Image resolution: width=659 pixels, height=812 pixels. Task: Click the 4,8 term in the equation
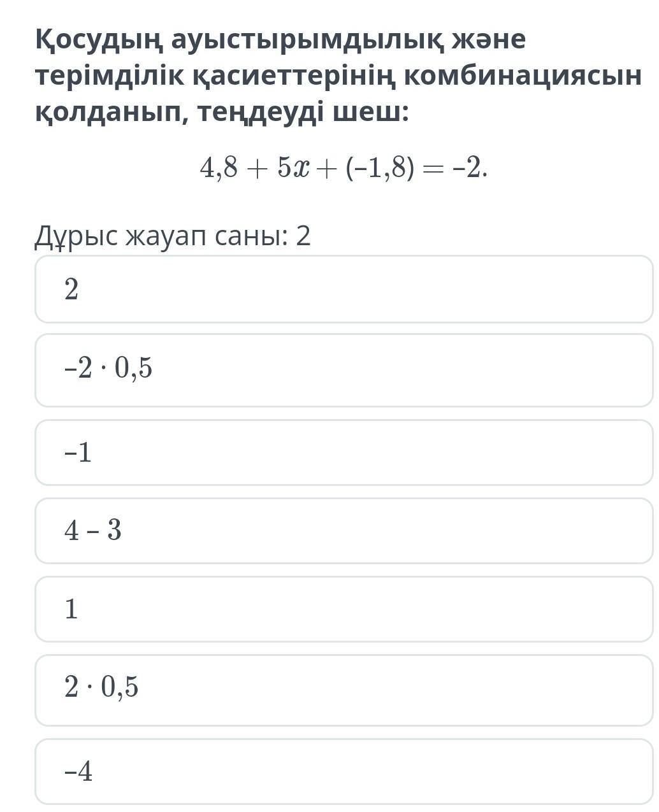(219, 168)
